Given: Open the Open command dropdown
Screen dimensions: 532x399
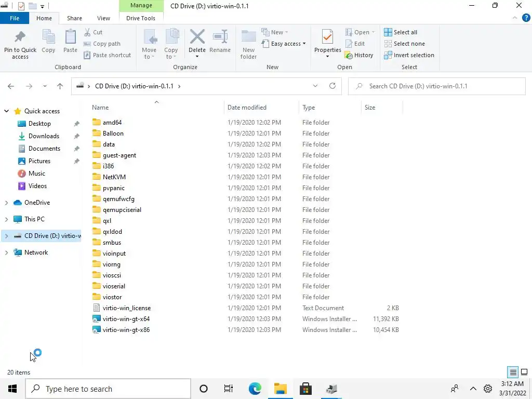Looking at the screenshot, I should [360, 32].
